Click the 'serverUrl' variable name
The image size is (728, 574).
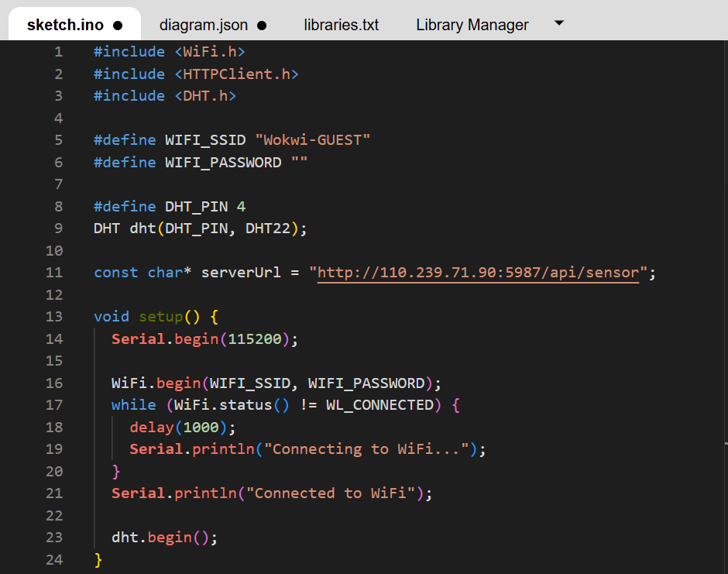point(241,273)
